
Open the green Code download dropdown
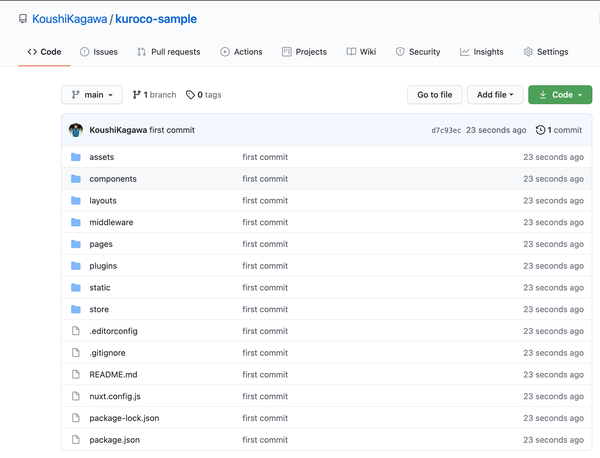[560, 95]
